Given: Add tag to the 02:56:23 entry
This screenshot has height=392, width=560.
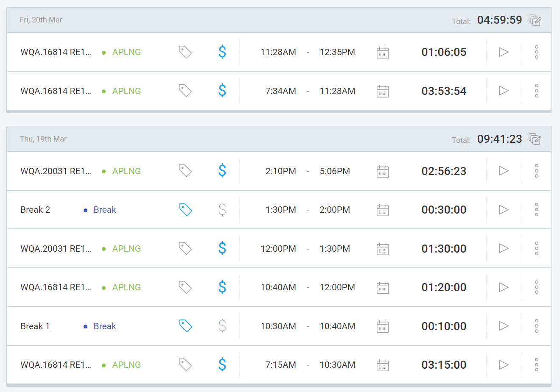Looking at the screenshot, I should [x=185, y=171].
